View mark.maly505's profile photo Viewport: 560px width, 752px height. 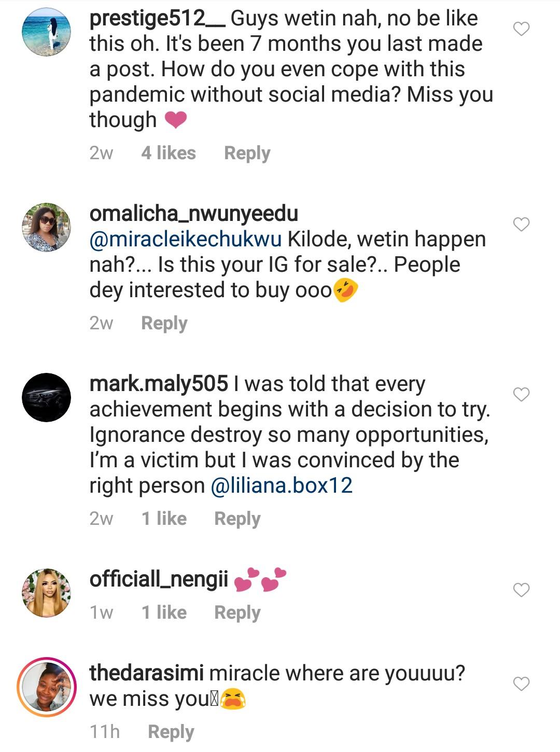tap(47, 397)
